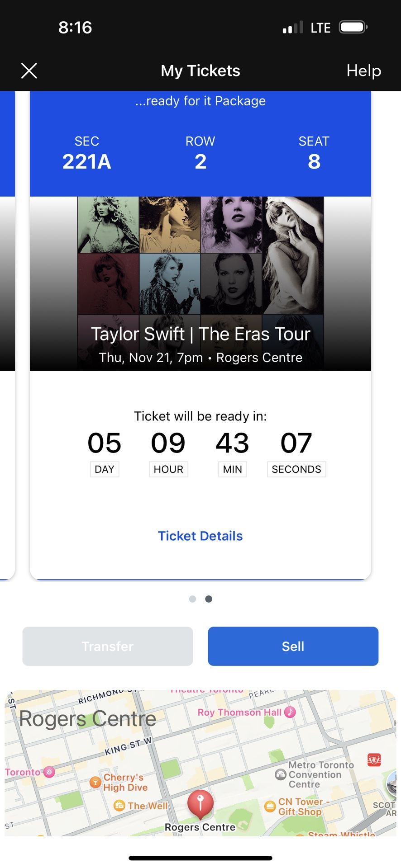Select the second ticket page dot

click(209, 599)
